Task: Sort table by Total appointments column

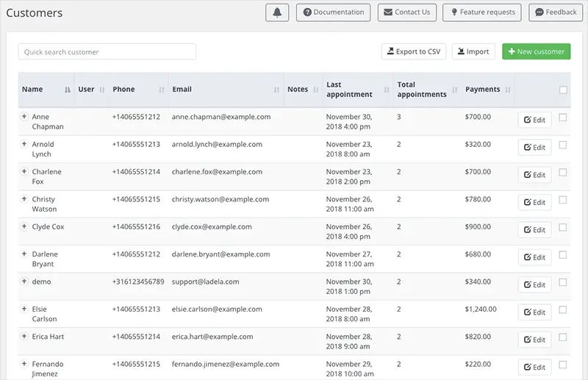Action: pos(428,90)
